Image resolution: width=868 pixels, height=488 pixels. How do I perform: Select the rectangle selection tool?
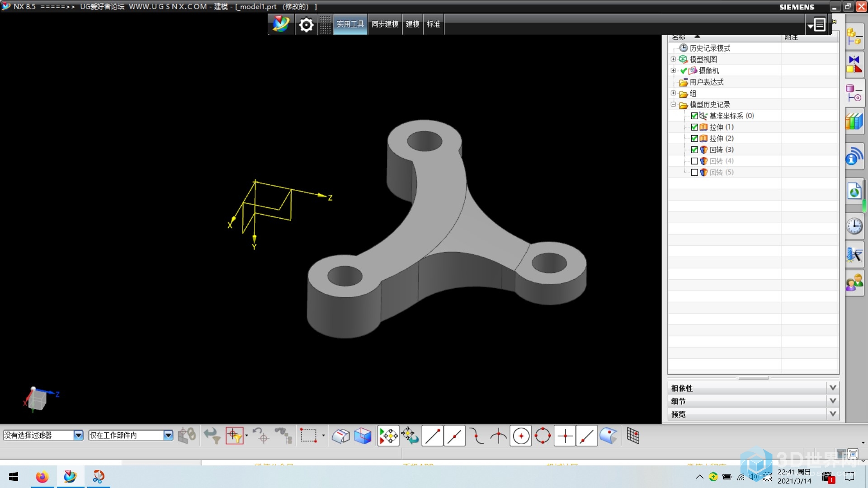(x=309, y=436)
